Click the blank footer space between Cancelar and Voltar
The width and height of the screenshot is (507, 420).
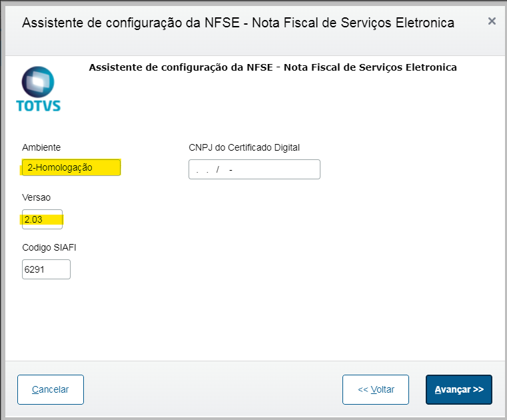213,389
